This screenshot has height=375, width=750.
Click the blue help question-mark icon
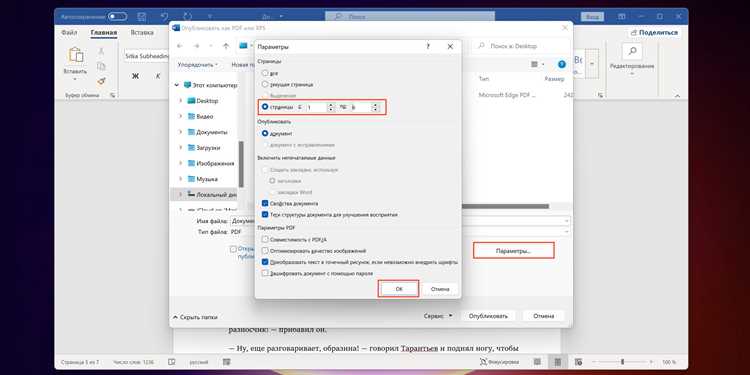click(x=562, y=64)
